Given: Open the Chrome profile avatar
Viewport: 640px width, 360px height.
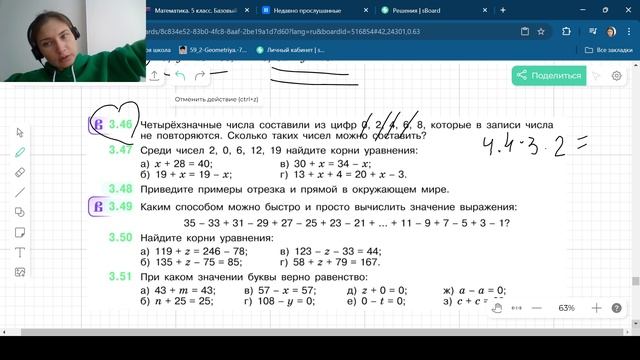Looking at the screenshot, I should [611, 31].
